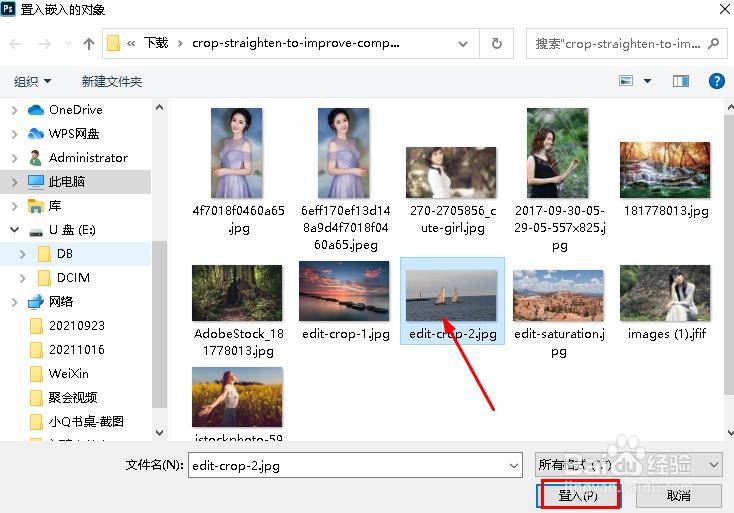Viewport: 734px width, 513px height.
Task: Select WPS网盘 in the navigation pane
Action: (74, 133)
